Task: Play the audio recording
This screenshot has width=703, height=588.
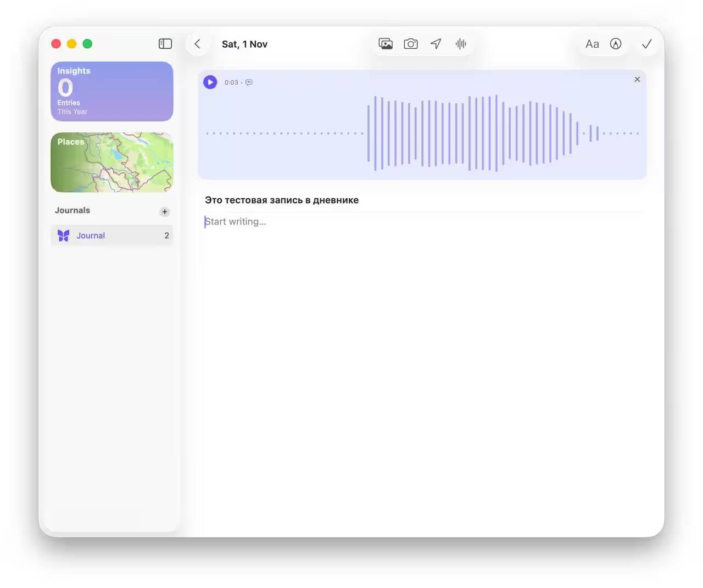Action: 210,82
